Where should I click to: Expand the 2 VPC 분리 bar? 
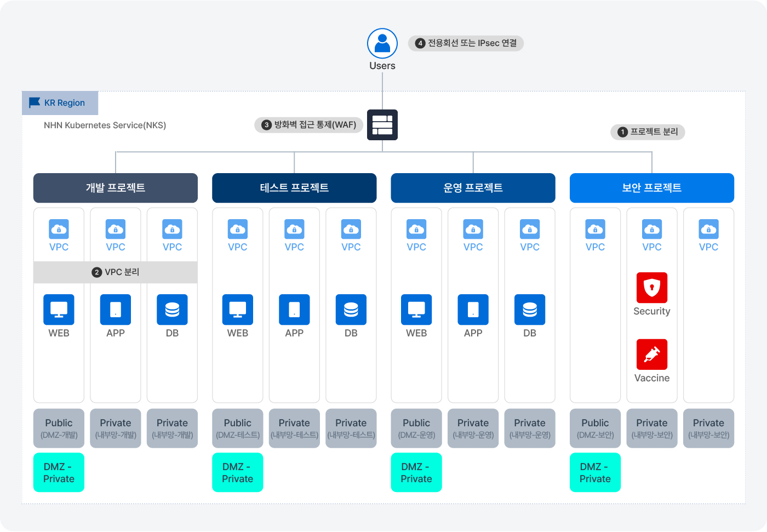(115, 272)
